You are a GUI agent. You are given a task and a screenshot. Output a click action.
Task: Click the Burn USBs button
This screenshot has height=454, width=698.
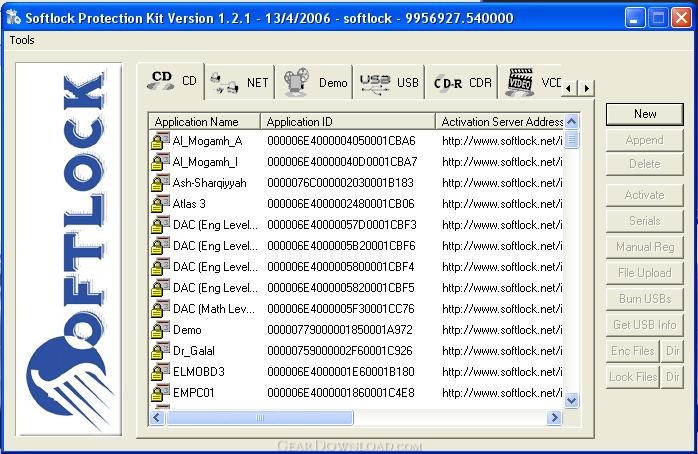645,299
